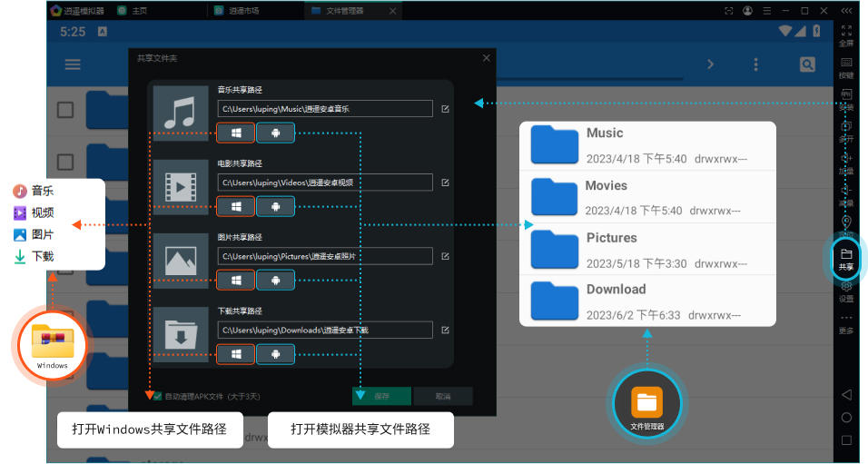Toggle 自动清理APK文件 checkbox
Viewport: 868px width, 464px height.
(157, 396)
